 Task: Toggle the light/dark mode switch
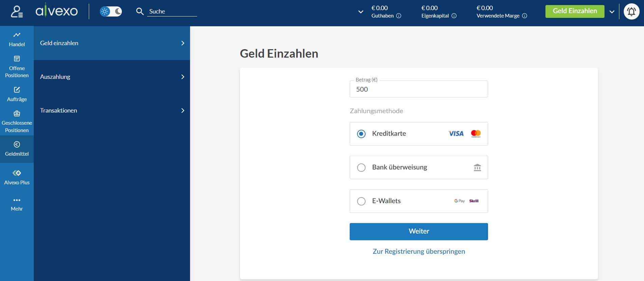click(111, 11)
